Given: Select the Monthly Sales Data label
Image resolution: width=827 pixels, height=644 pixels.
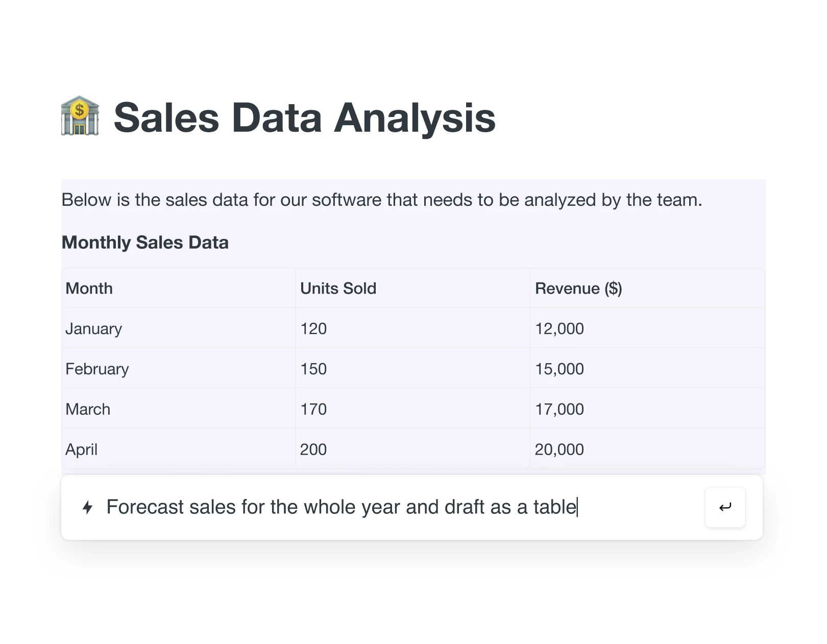Looking at the screenshot, I should tap(144, 243).
